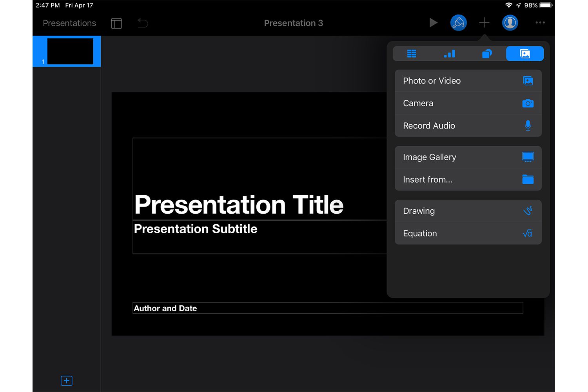Select the Media tab
The height and width of the screenshot is (392, 588).
[x=524, y=54]
